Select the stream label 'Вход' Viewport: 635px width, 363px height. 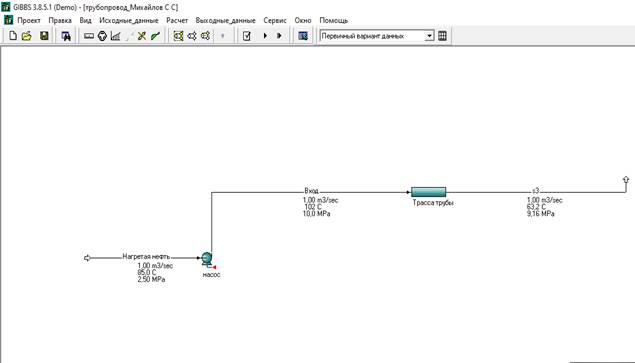point(311,191)
